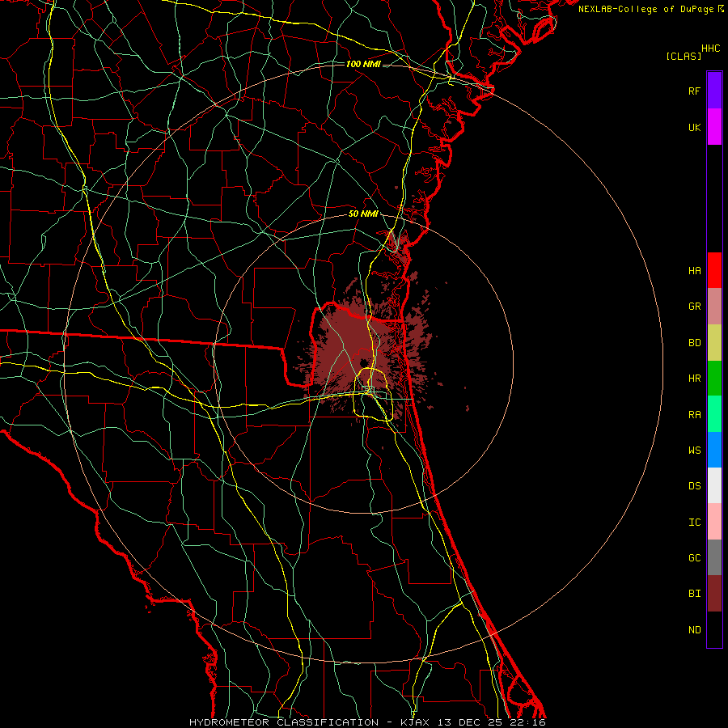The image size is (728, 728).
Task: Click the 100 NMI range ring label
Action: (x=363, y=64)
